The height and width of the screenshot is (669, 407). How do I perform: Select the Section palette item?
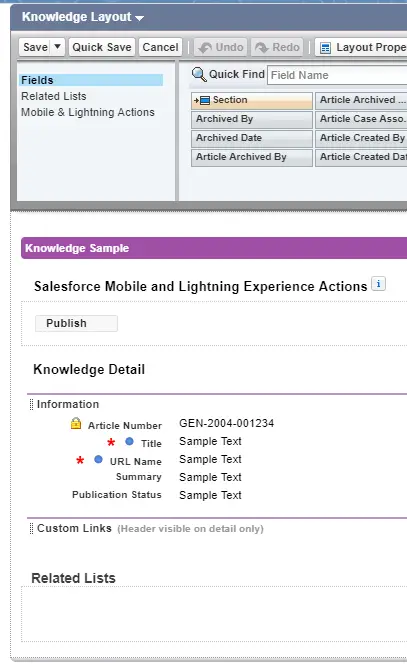252,100
